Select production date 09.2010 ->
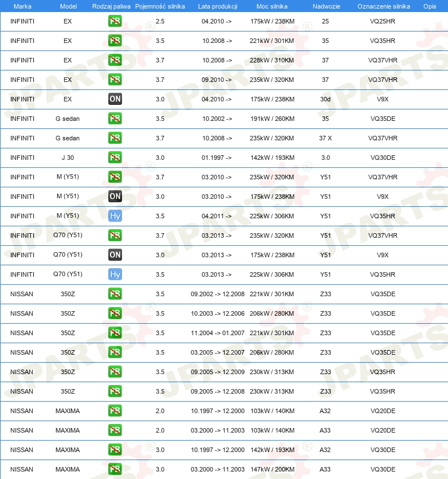The width and height of the screenshot is (448, 479). [x=217, y=80]
